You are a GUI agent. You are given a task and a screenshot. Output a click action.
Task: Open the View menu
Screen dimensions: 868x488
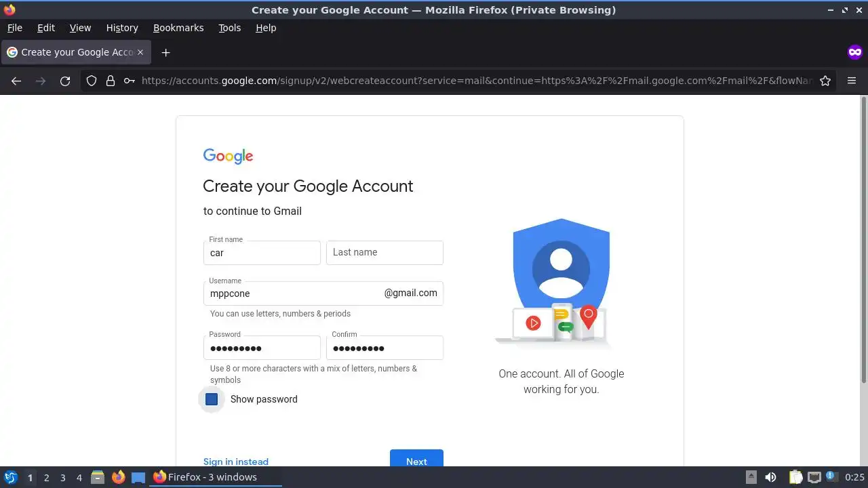click(x=80, y=28)
